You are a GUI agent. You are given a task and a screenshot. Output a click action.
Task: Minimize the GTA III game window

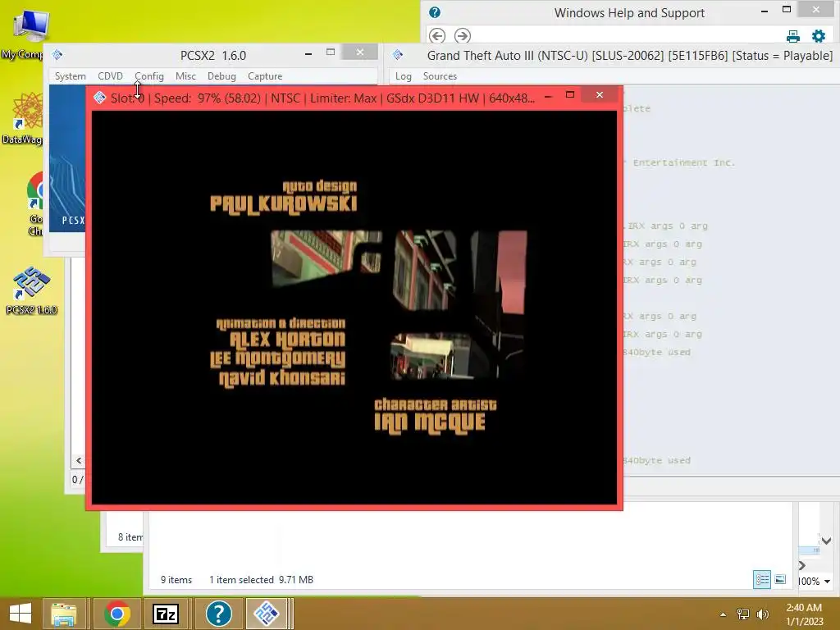(x=548, y=97)
